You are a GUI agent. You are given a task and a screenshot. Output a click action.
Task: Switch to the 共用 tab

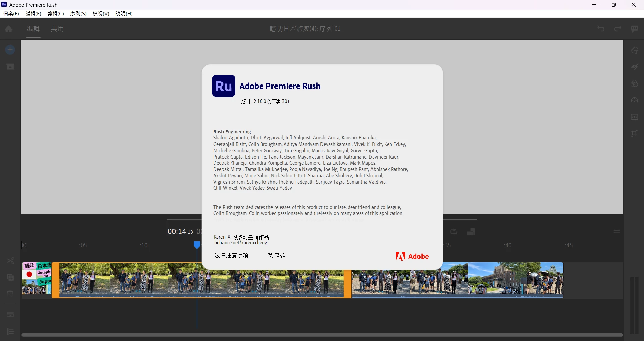pyautogui.click(x=57, y=29)
